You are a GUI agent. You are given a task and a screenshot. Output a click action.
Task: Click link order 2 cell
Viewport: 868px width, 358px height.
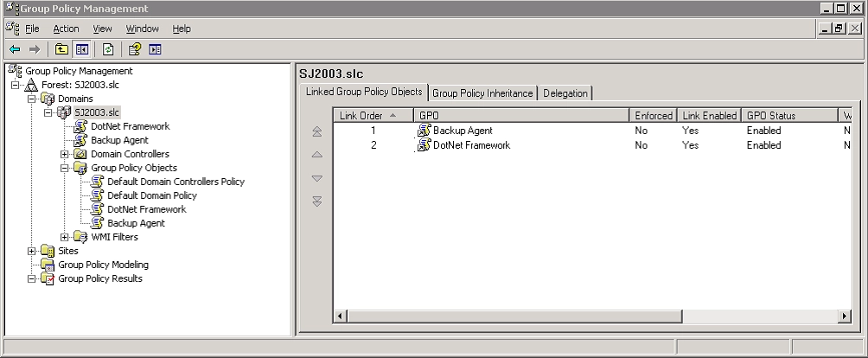coord(373,145)
